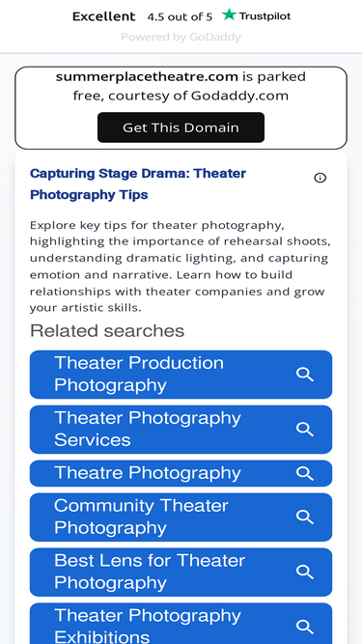Screen dimensions: 362x644
Task: Click search icon on Theater Photography Exhibitions
Action: 305,628
